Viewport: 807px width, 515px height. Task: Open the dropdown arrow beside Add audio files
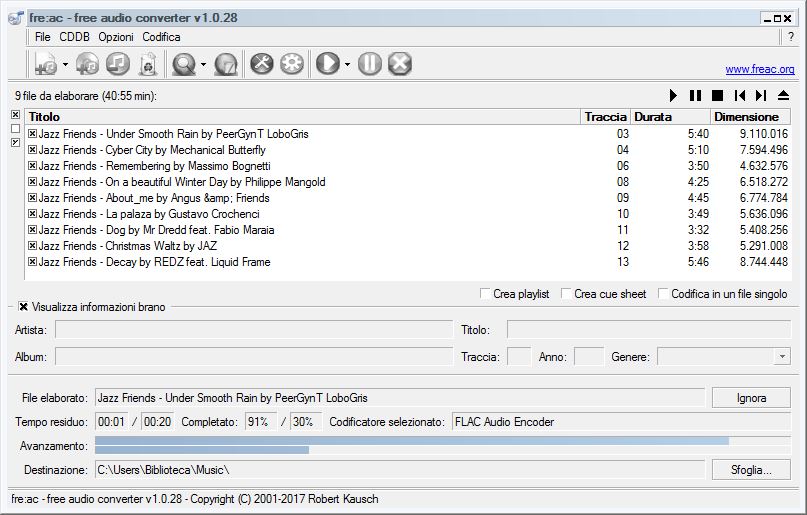65,65
